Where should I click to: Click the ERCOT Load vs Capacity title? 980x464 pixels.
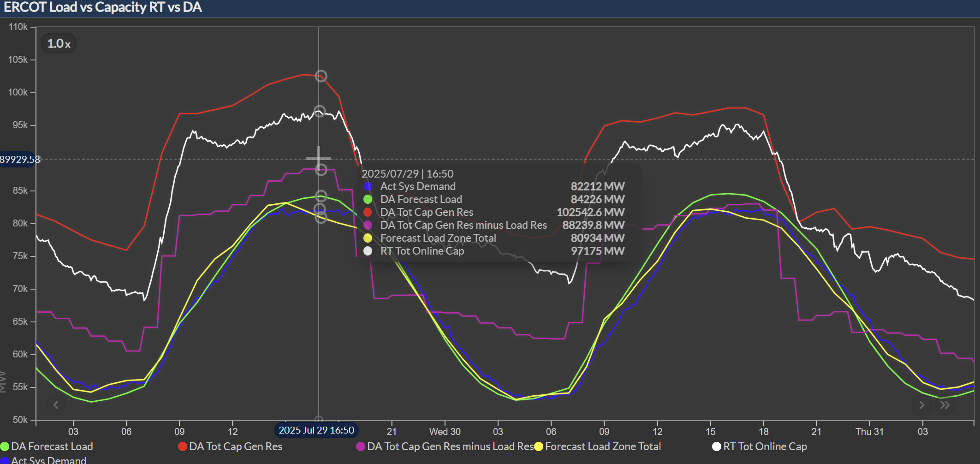click(x=103, y=7)
